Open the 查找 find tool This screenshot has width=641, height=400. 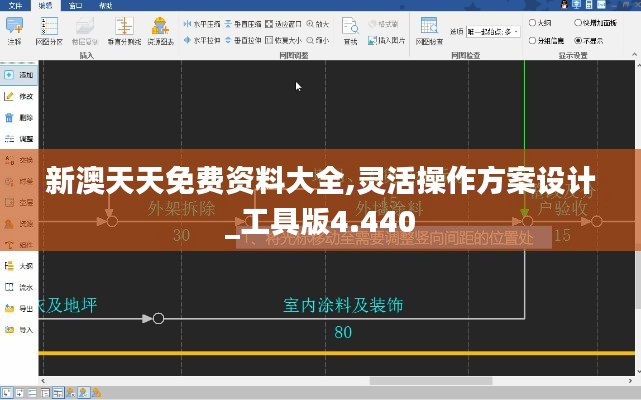[x=350, y=31]
